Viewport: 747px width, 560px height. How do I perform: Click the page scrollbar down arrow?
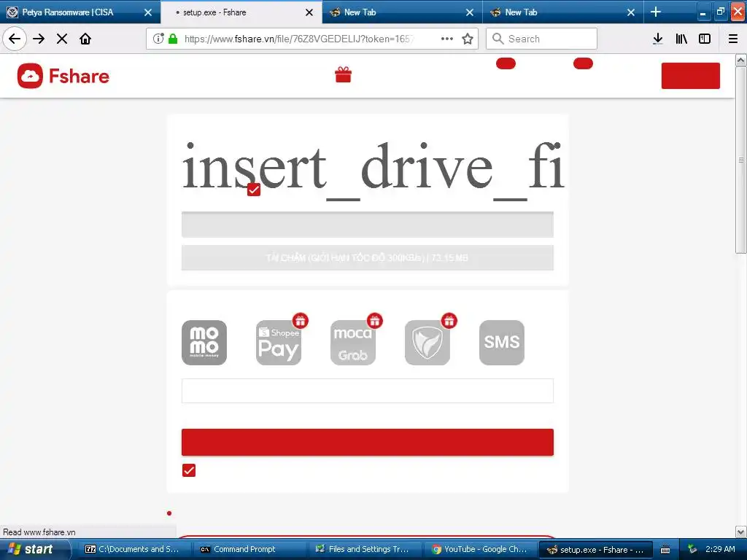coord(741,532)
